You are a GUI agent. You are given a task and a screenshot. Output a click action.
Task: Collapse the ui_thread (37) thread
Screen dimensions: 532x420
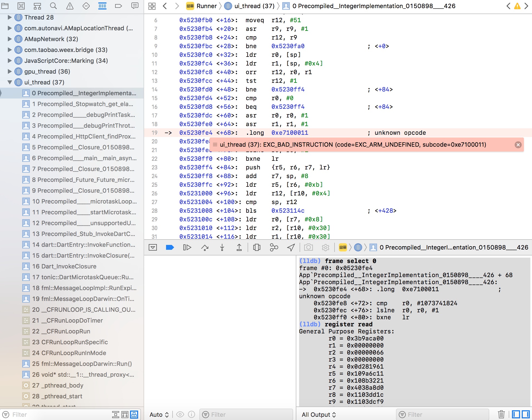coord(10,82)
